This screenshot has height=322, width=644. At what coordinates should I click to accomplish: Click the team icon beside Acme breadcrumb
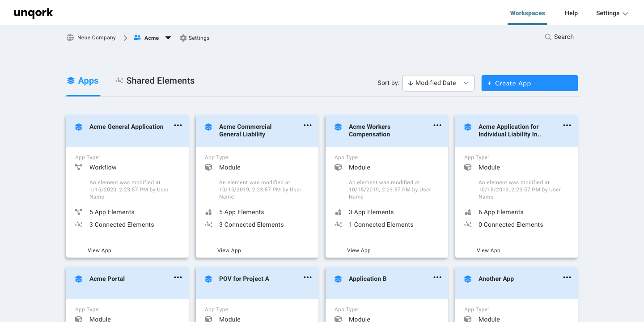137,38
